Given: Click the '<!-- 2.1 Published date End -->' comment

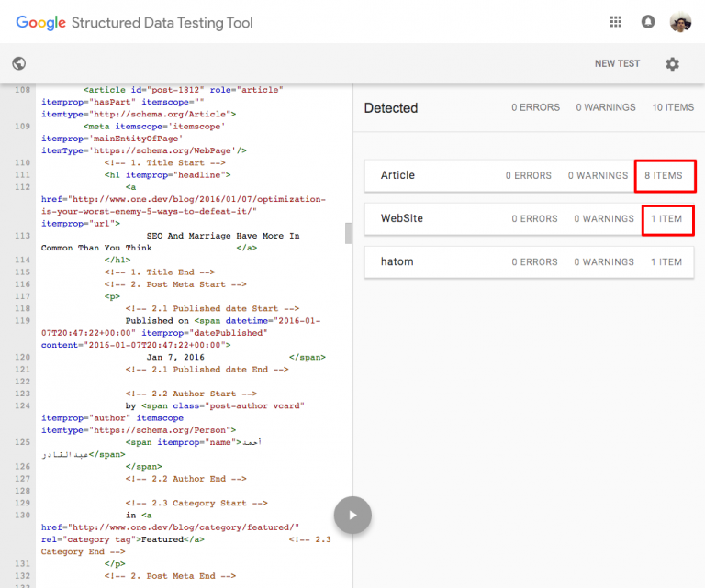Looking at the screenshot, I should (x=207, y=370).
